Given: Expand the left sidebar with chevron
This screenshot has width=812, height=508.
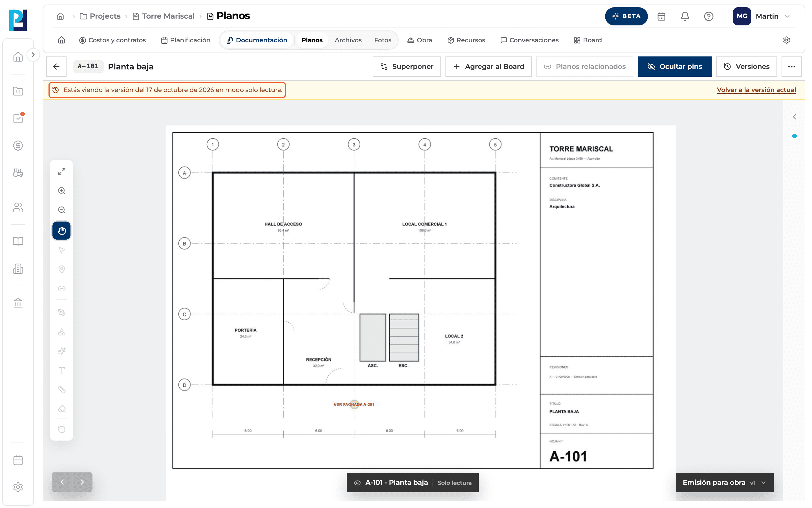Looking at the screenshot, I should (x=33, y=55).
